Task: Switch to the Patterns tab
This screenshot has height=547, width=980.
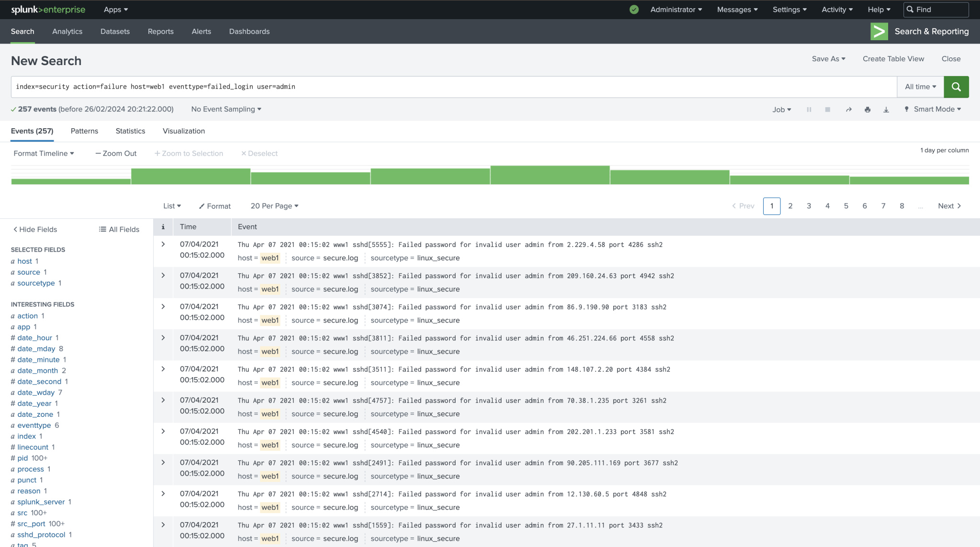Action: 84,131
